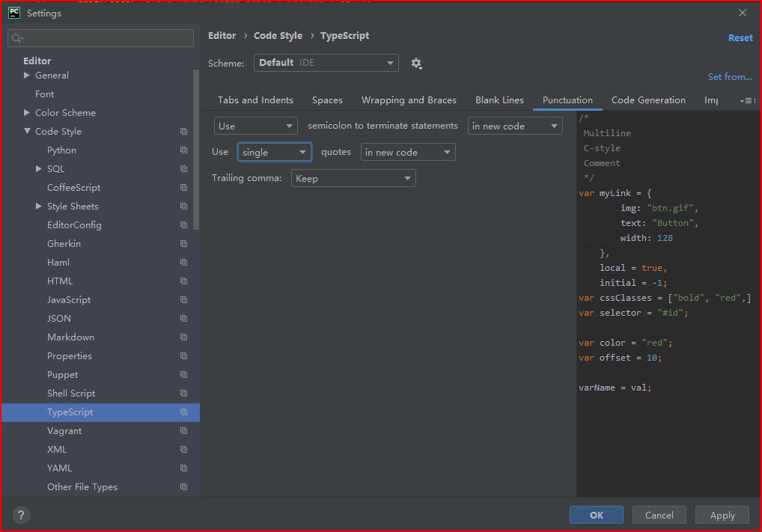762x532 pixels.
Task: Select Markdown in the code style list
Action: [x=70, y=337]
